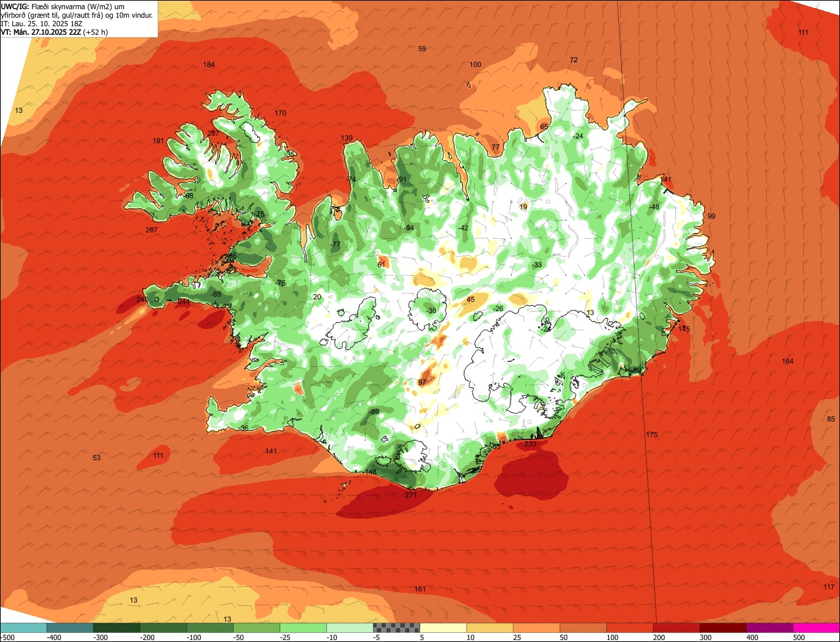Click the '35' value on the Westfjords coast

click(291, 154)
